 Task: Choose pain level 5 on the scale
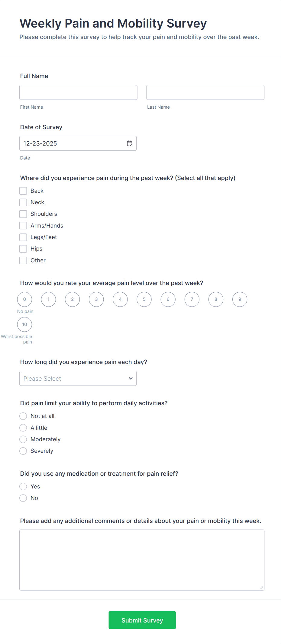point(144,299)
